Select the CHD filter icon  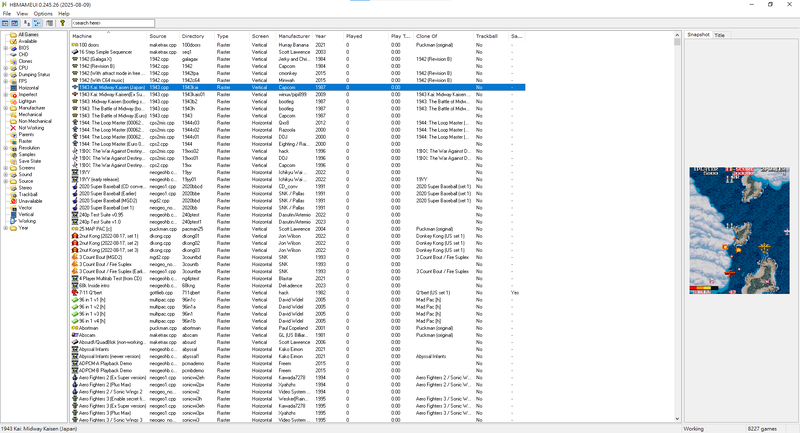pyautogui.click(x=13, y=55)
